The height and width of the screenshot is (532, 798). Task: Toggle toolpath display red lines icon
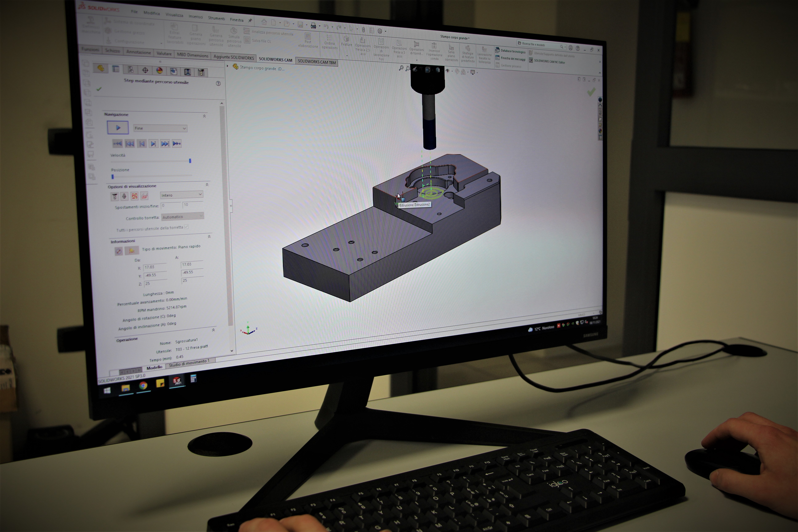tap(135, 196)
